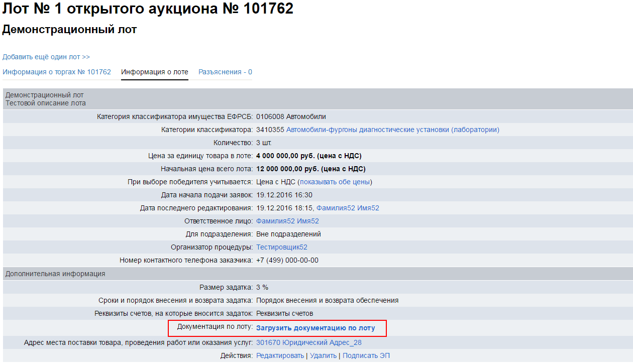Click the page title "Лот № 1 открытого аукциона"

pos(148,9)
